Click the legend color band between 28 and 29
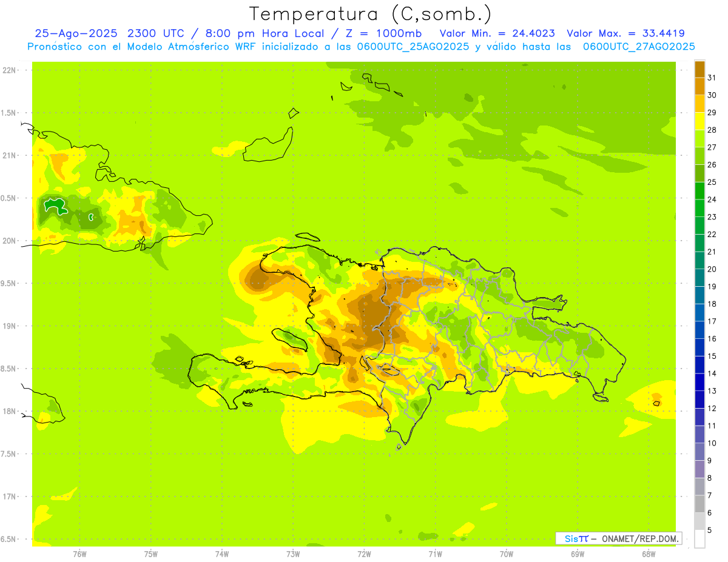Image resolution: width=728 pixels, height=562 pixels. coord(699,121)
